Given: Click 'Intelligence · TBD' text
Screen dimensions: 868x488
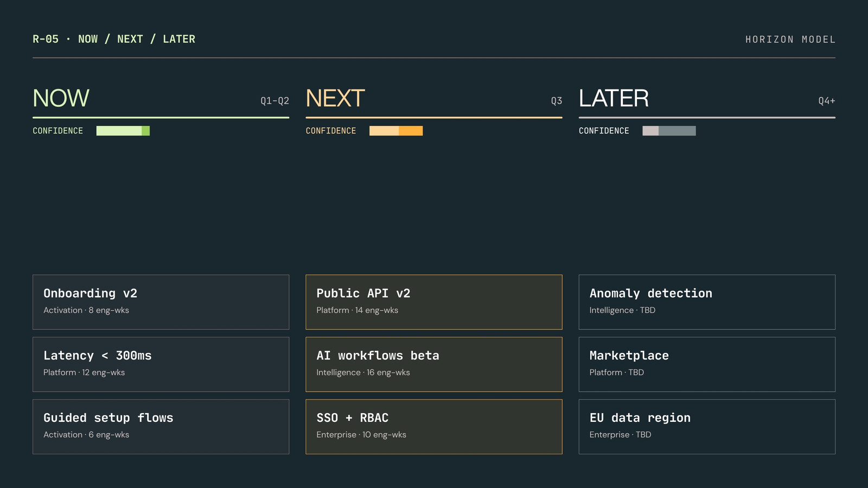Looking at the screenshot, I should pyautogui.click(x=622, y=310).
